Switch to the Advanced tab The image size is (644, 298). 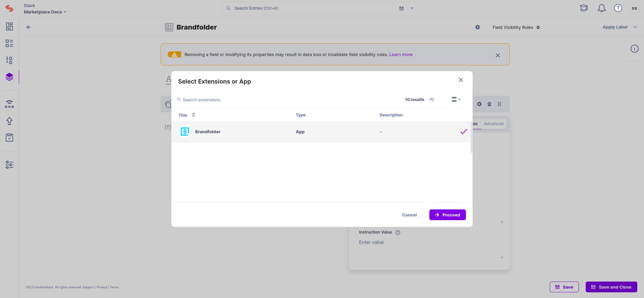pyautogui.click(x=493, y=124)
